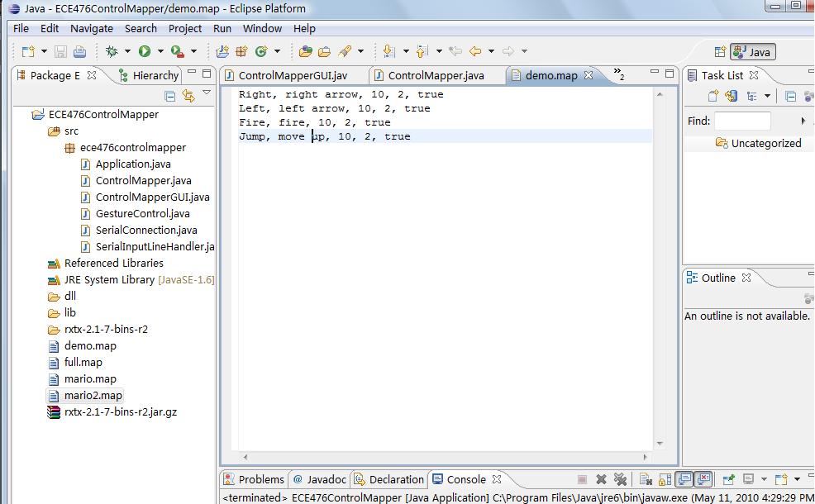Select SerialConnection.java in Package Explorer
This screenshot has width=815, height=504.
point(146,231)
